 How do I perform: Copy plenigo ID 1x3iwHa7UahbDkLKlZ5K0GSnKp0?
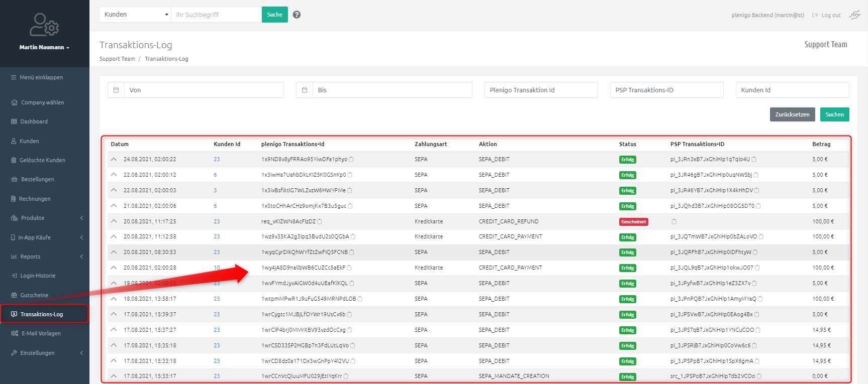350,175
